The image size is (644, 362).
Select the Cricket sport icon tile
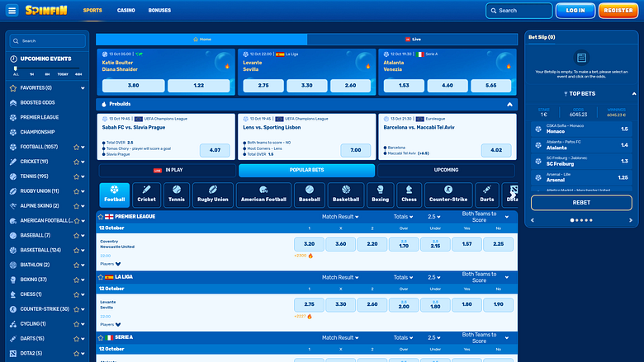pyautogui.click(x=146, y=195)
